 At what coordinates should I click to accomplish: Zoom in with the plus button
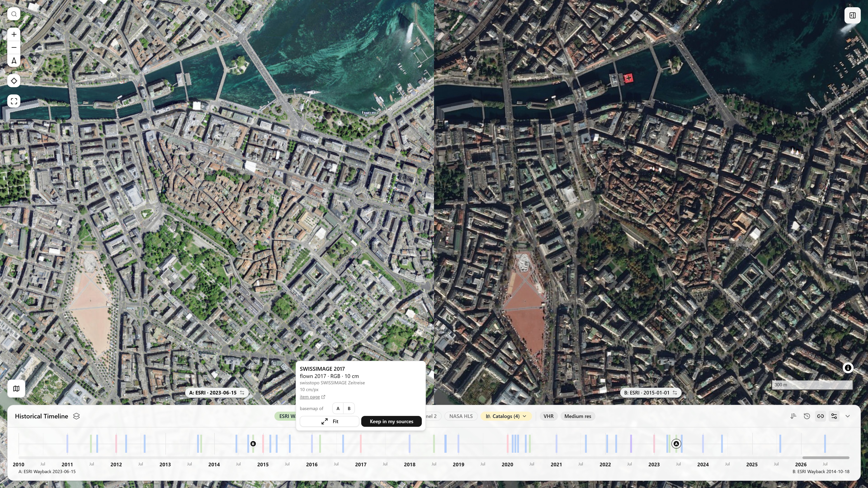pos(14,34)
